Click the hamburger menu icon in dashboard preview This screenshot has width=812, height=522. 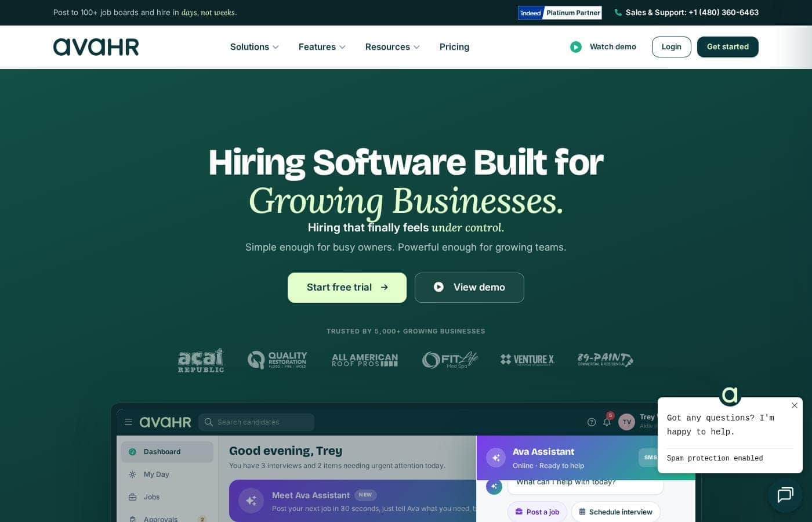(128, 422)
